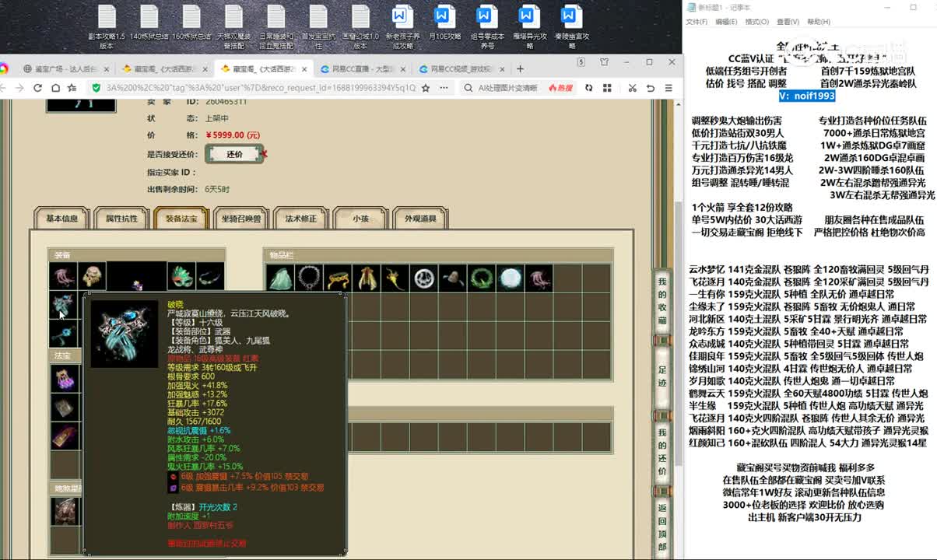
Task: Open 足迹 in the side panel
Action: (x=662, y=376)
